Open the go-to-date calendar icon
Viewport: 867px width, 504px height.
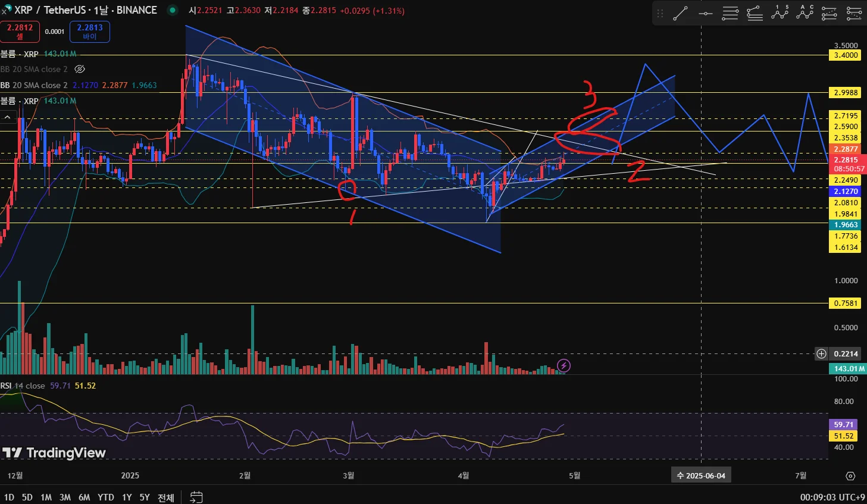(x=196, y=497)
